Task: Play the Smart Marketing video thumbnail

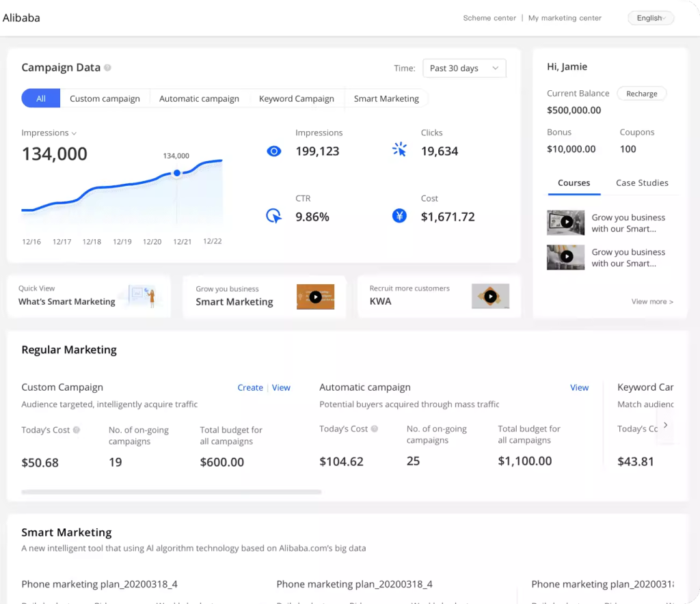Action: point(315,297)
